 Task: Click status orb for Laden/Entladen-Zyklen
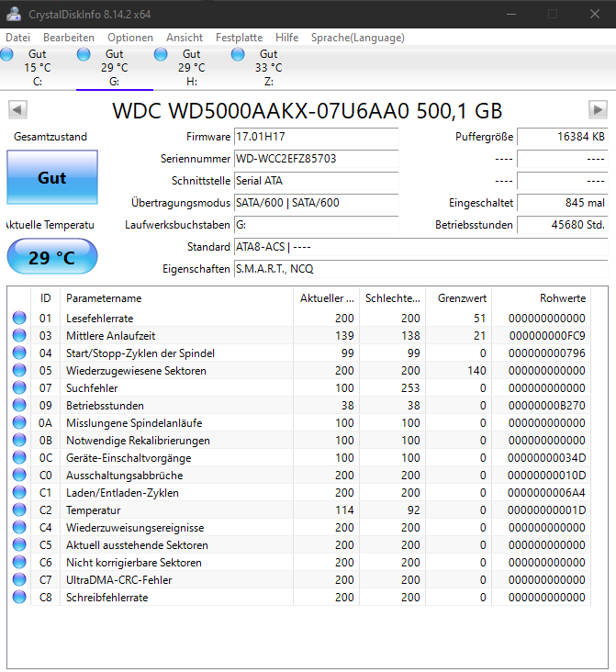coord(19,492)
